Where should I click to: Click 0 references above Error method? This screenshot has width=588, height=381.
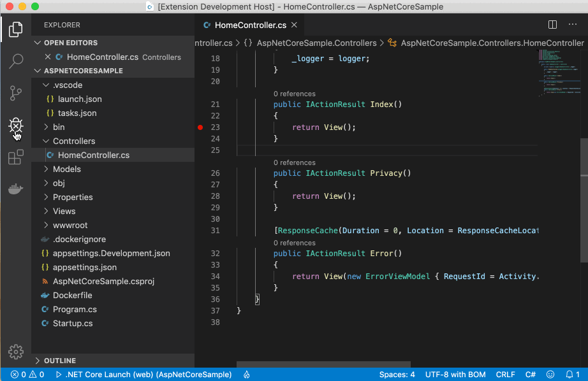295,243
